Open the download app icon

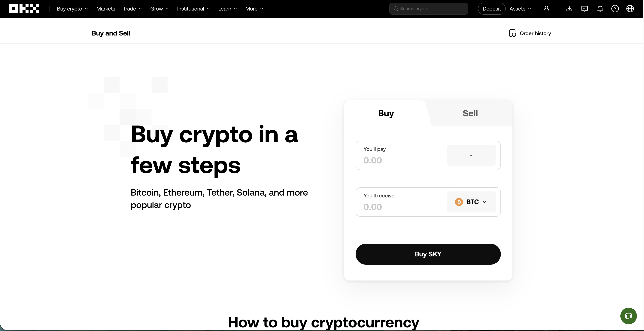[569, 8]
